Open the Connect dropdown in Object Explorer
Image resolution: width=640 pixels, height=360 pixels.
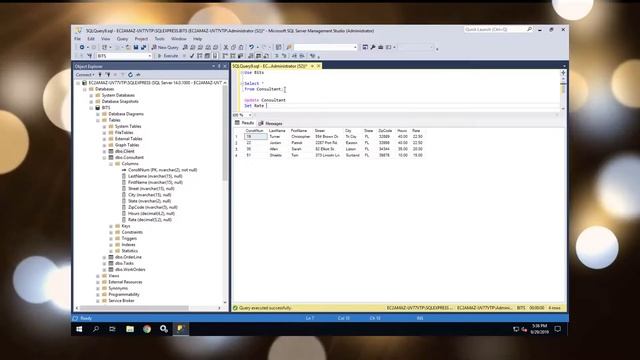click(85, 75)
